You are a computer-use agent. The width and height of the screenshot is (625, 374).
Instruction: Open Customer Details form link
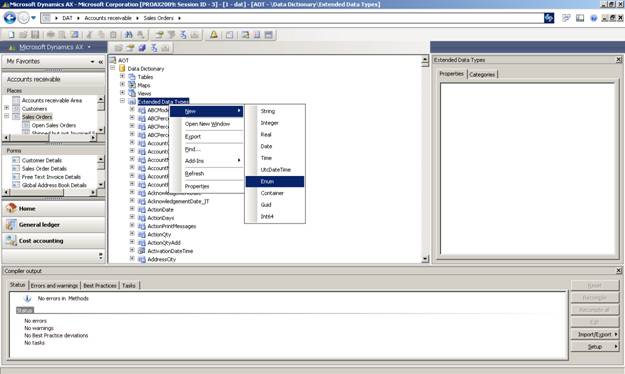tap(41, 160)
